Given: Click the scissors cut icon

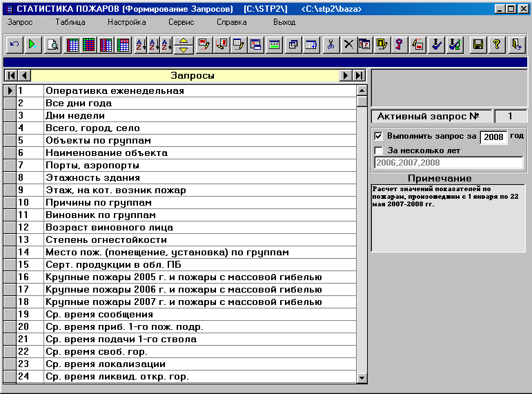Looking at the screenshot, I should [331, 45].
